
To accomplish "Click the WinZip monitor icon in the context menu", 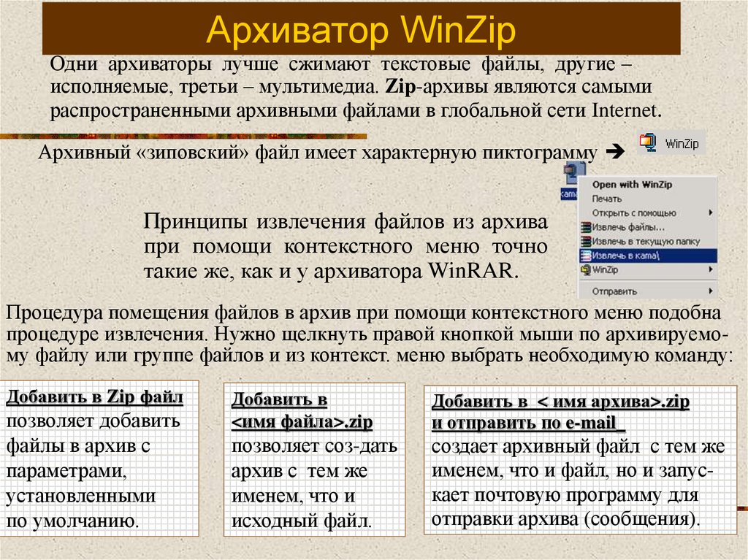I will [586, 270].
